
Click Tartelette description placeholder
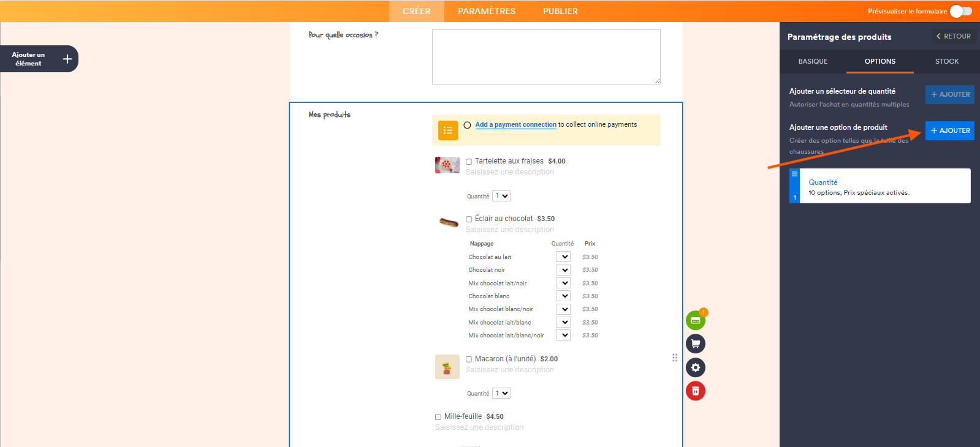click(509, 172)
